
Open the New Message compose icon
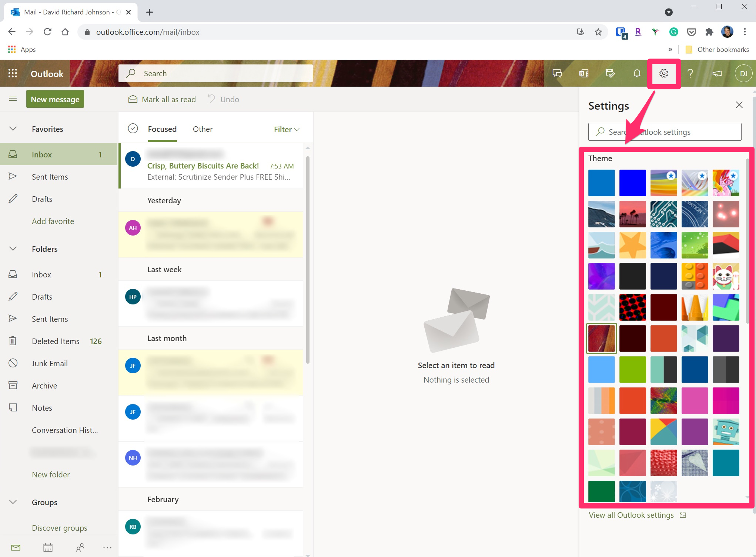(x=55, y=99)
